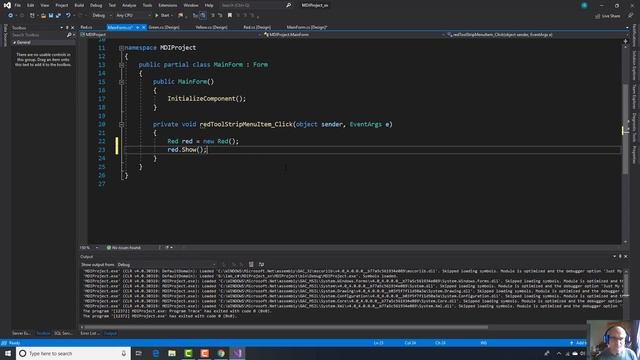Image resolution: width=640 pixels, height=360 pixels.
Task: Close the Toolbox panel
Action: (x=73, y=28)
